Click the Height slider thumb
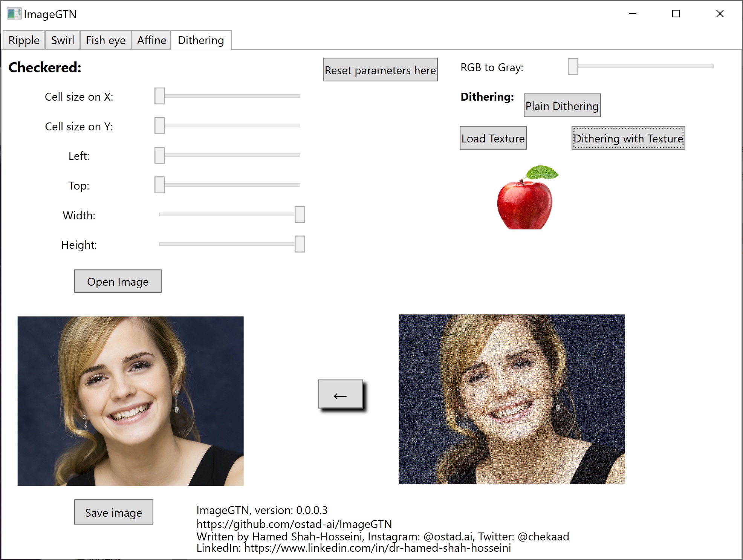The height and width of the screenshot is (560, 743). [300, 244]
